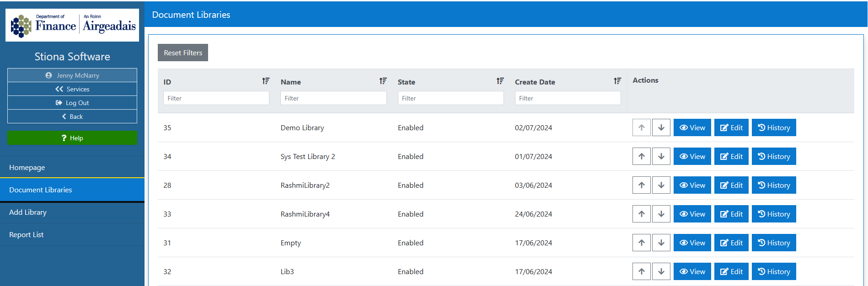Move Sys Test Library 2 up

tap(642, 156)
